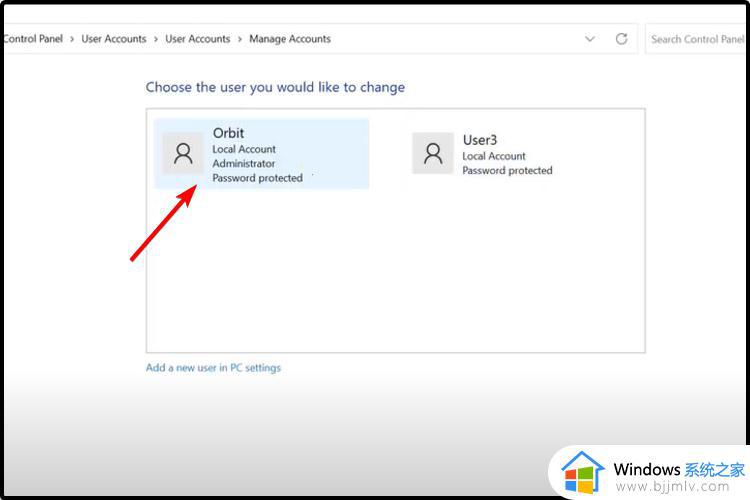Go to User Accounts breadcrumb before Manage Accounts
The width and height of the screenshot is (750, 500).
tap(198, 39)
